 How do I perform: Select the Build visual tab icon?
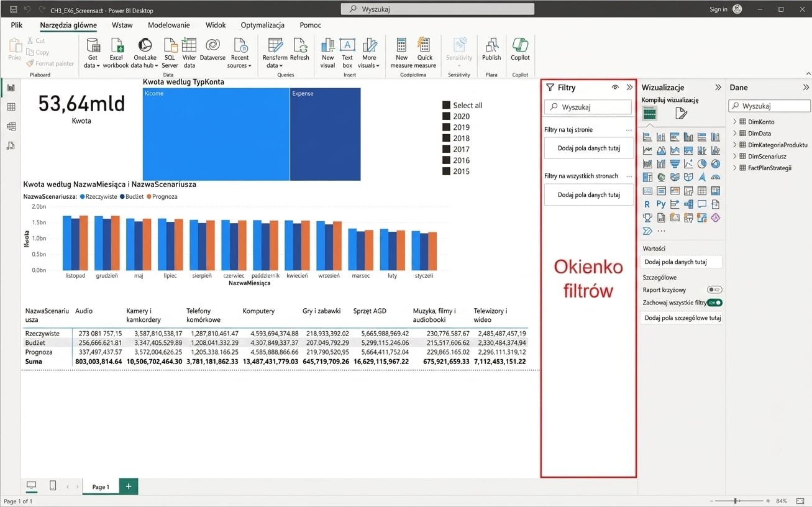(649, 114)
